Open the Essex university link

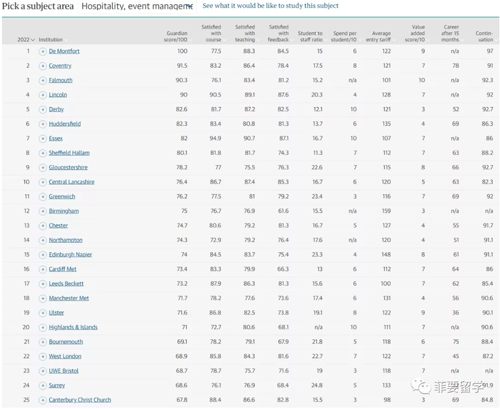[x=56, y=138]
